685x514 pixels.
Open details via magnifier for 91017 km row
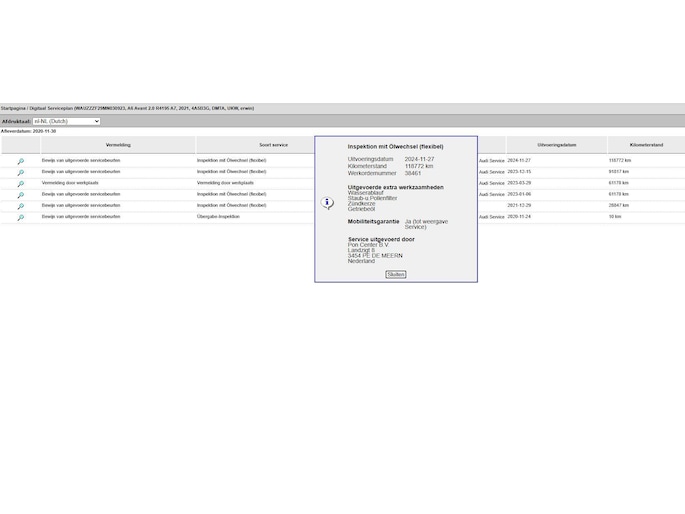20,172
